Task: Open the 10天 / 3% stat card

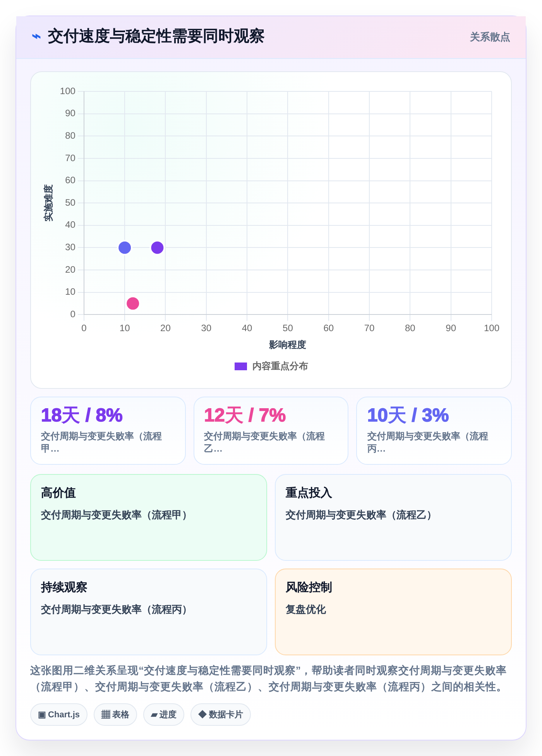Action: [434, 431]
